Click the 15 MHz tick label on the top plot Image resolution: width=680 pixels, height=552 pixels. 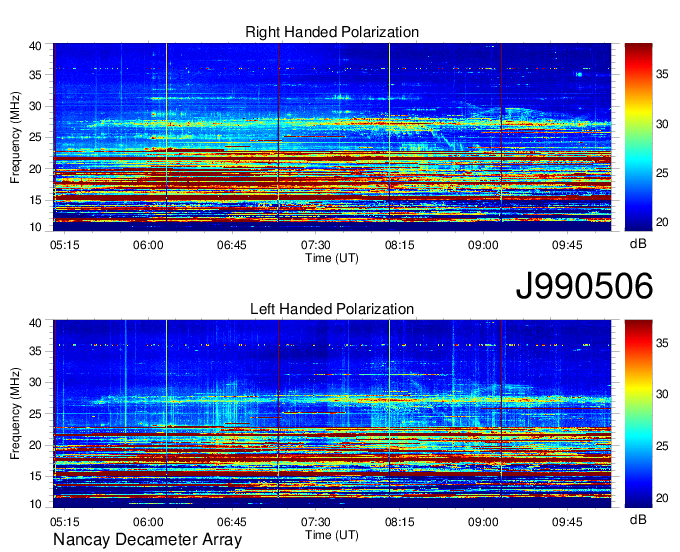coord(36,200)
